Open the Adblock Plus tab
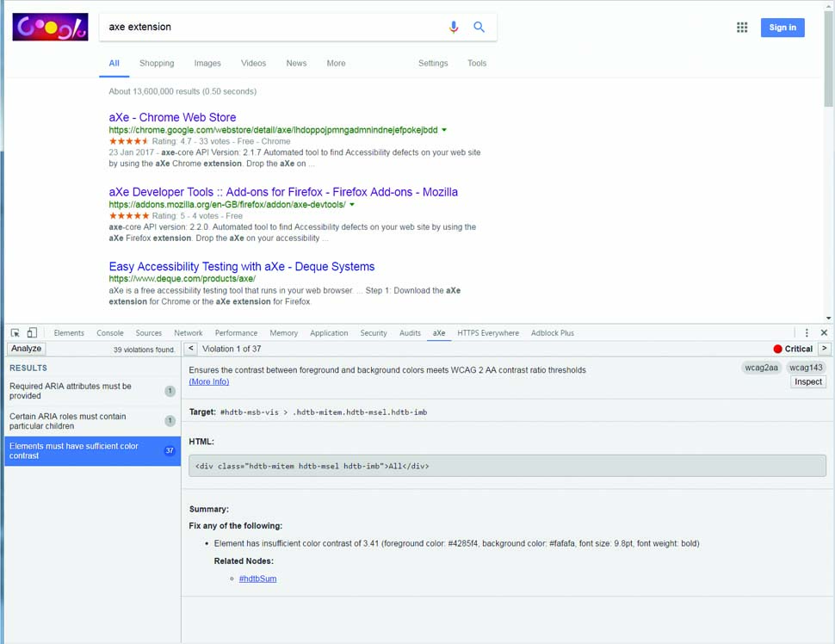The height and width of the screenshot is (644, 835). [x=553, y=333]
